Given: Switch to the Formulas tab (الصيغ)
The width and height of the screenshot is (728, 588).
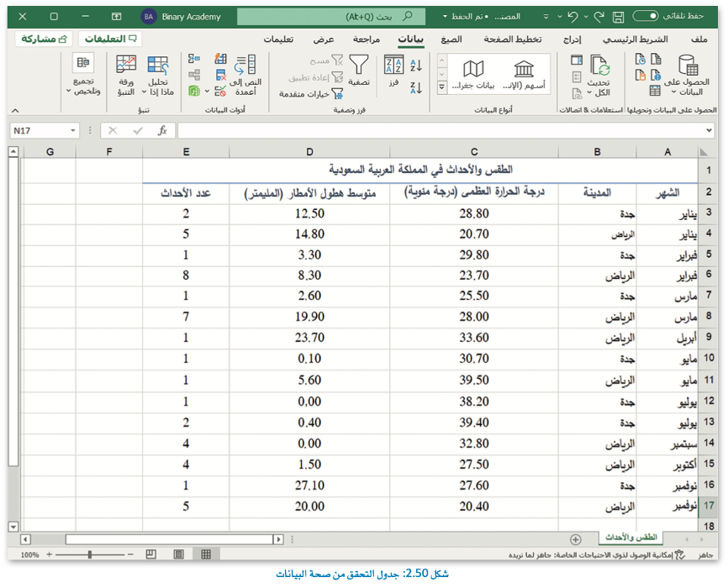Looking at the screenshot, I should point(451,39).
